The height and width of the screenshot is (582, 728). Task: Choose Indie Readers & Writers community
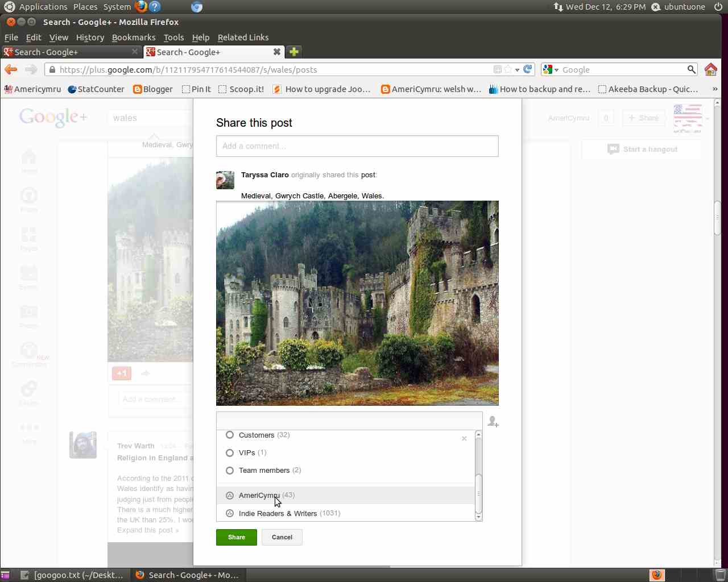click(345, 513)
